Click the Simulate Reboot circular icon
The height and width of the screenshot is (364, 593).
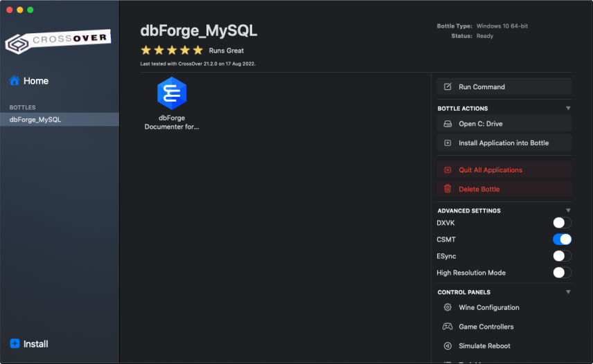click(x=448, y=346)
